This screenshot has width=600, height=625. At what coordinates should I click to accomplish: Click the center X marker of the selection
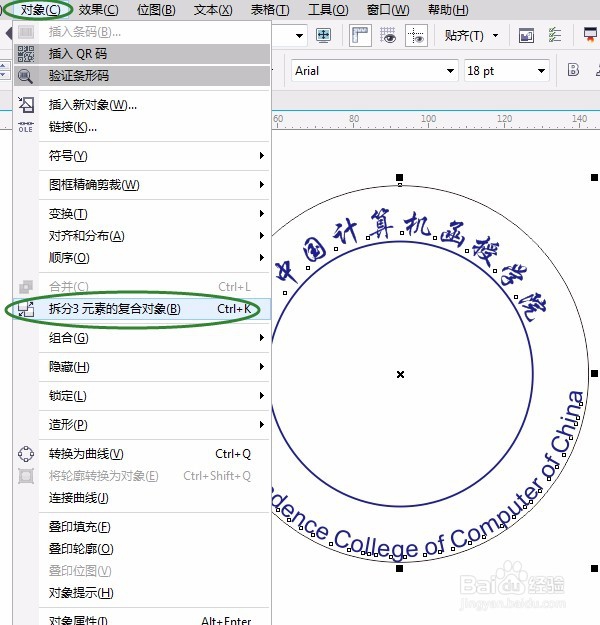(400, 374)
